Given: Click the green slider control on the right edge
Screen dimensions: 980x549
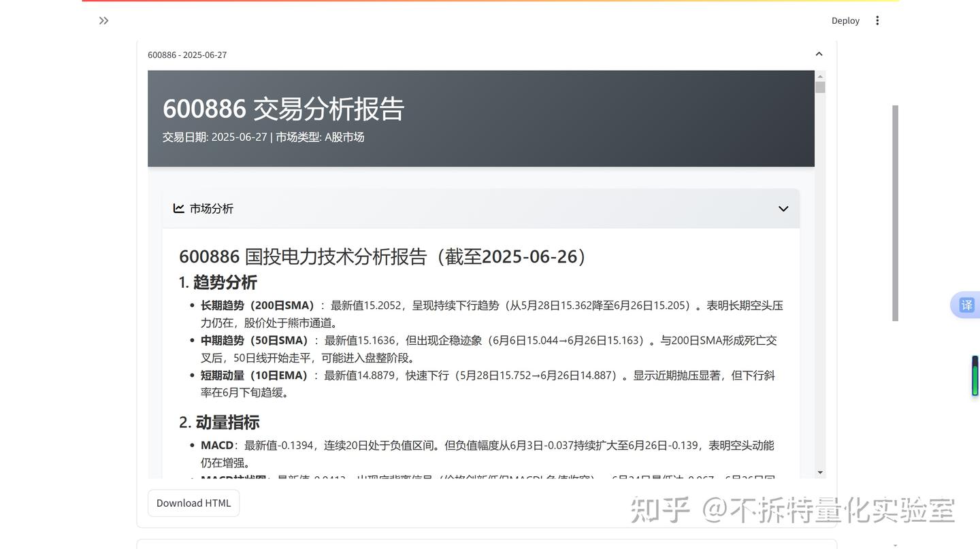Looking at the screenshot, I should pyautogui.click(x=973, y=375).
